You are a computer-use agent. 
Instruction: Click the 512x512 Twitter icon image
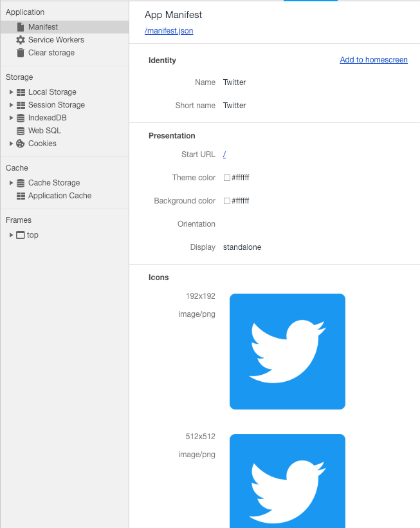(288, 481)
